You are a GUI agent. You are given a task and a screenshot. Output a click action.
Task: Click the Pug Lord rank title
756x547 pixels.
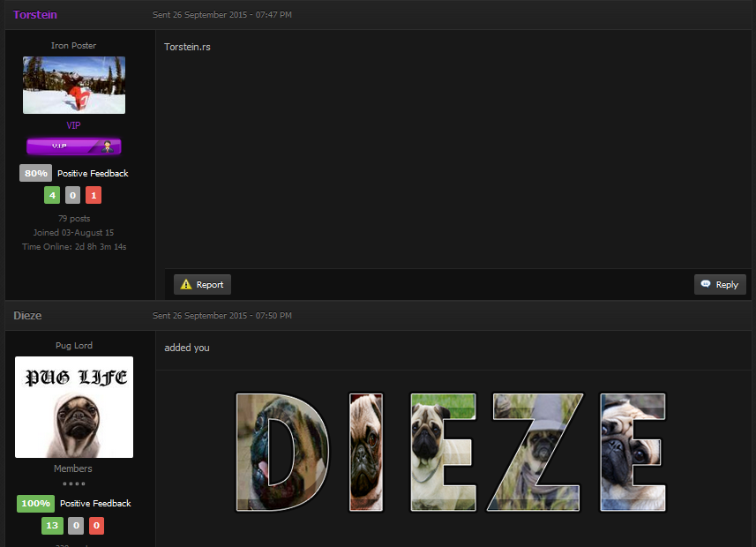click(x=74, y=345)
